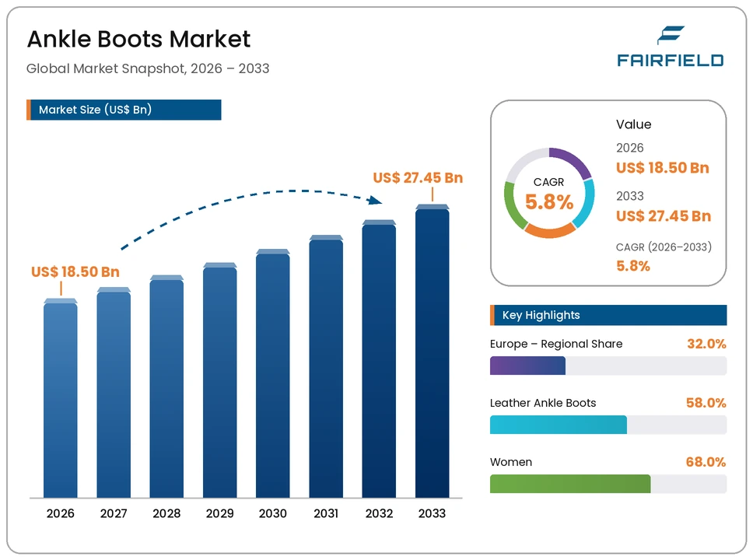This screenshot has height=560, width=753.
Task: Click the 58.0% Leather Ankle Boots value
Action: [x=706, y=403]
